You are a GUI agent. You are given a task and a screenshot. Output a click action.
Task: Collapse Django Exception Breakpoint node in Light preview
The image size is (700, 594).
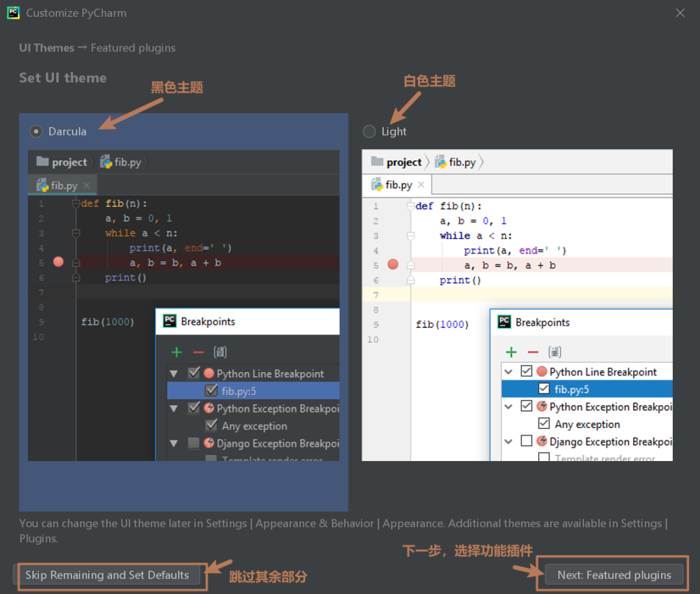click(x=509, y=442)
